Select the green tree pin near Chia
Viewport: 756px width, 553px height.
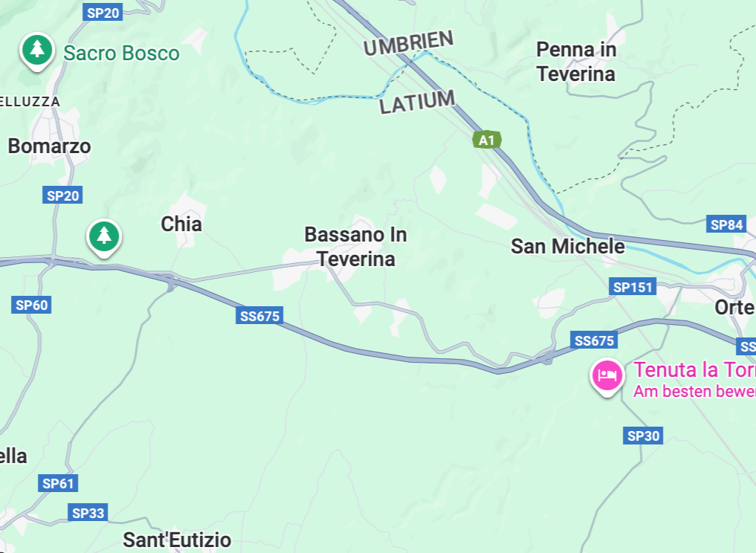coord(104,238)
